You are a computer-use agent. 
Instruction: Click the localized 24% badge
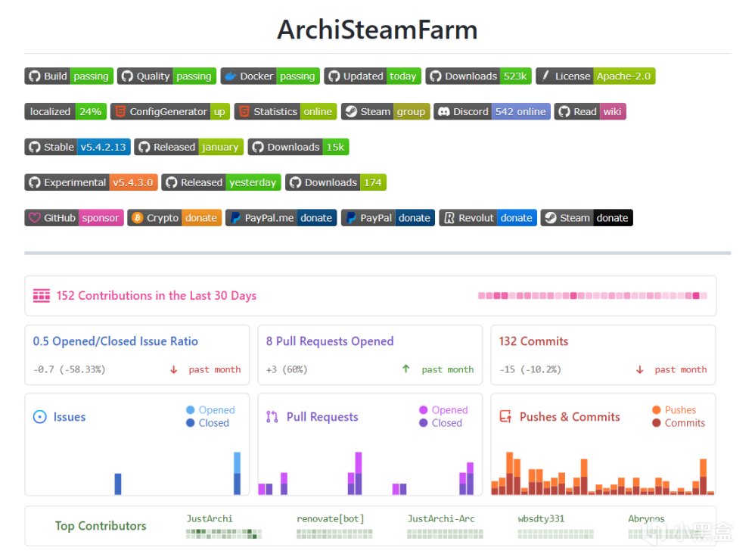pos(66,112)
